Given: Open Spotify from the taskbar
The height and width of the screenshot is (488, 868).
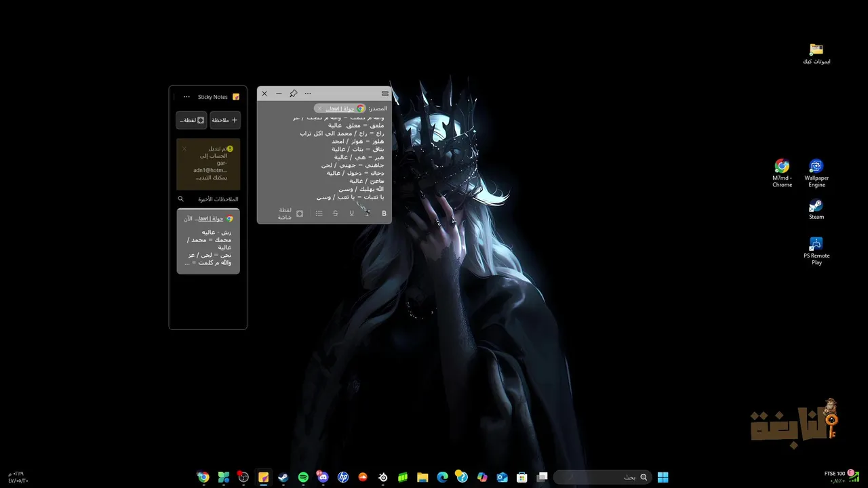Looking at the screenshot, I should pos(303,477).
